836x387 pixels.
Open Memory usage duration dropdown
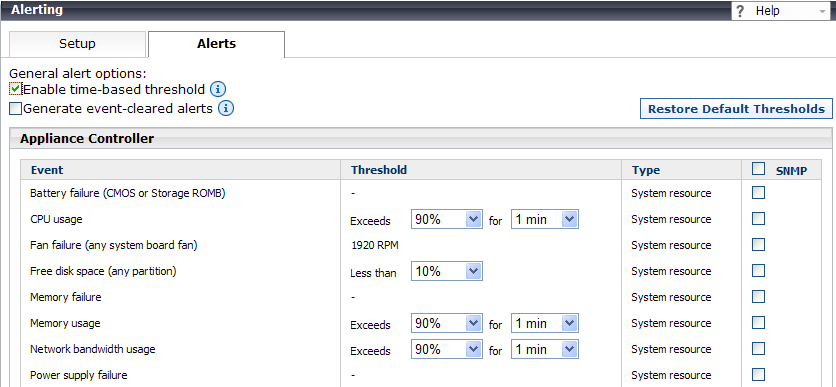(x=545, y=324)
